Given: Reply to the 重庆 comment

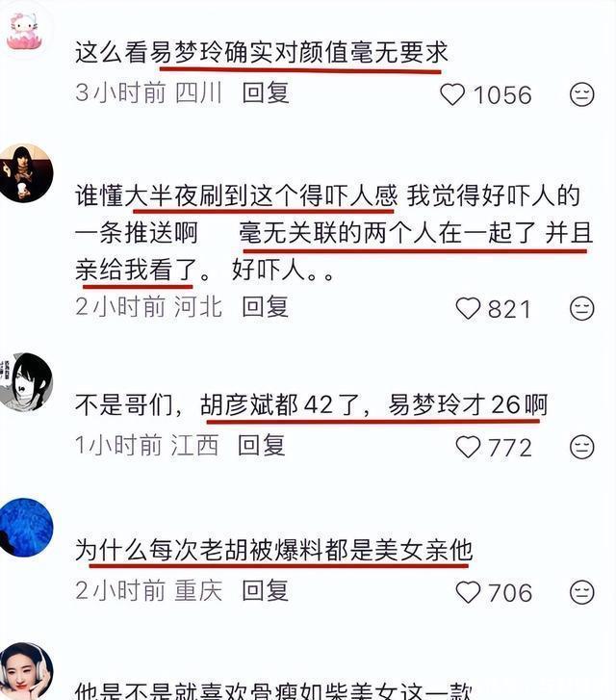Looking at the screenshot, I should [265, 590].
